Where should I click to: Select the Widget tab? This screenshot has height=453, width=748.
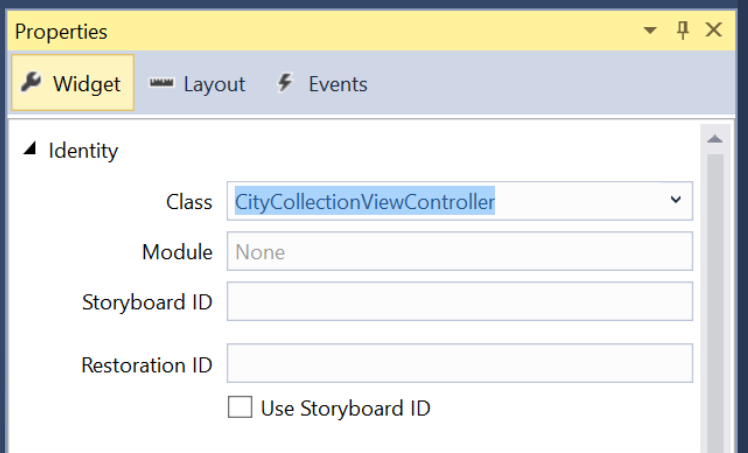(73, 82)
